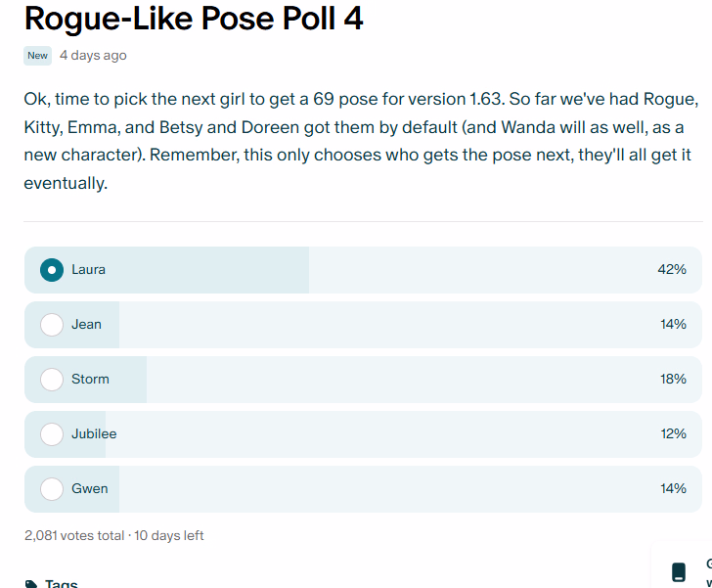
Task: Click the '10 days left' text
Action: tap(169, 536)
